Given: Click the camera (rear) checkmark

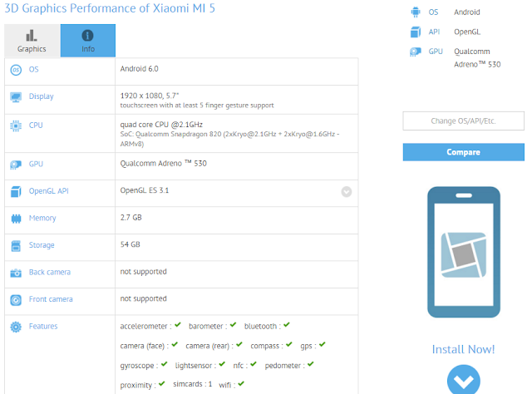Looking at the screenshot, I should pos(239,344).
